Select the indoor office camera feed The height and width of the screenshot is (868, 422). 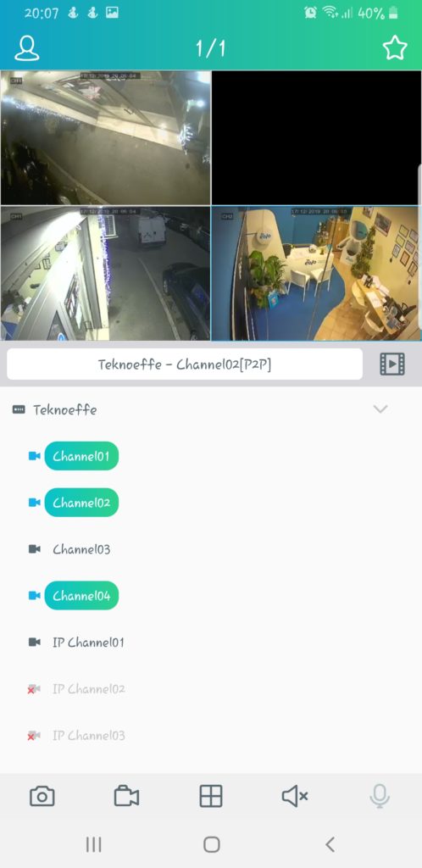[x=316, y=274]
